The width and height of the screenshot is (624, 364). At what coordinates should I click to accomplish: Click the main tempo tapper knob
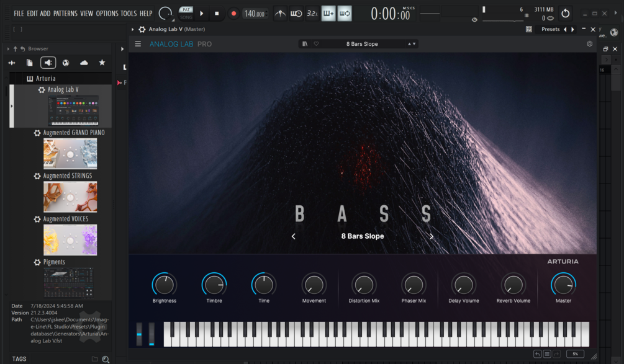point(165,14)
